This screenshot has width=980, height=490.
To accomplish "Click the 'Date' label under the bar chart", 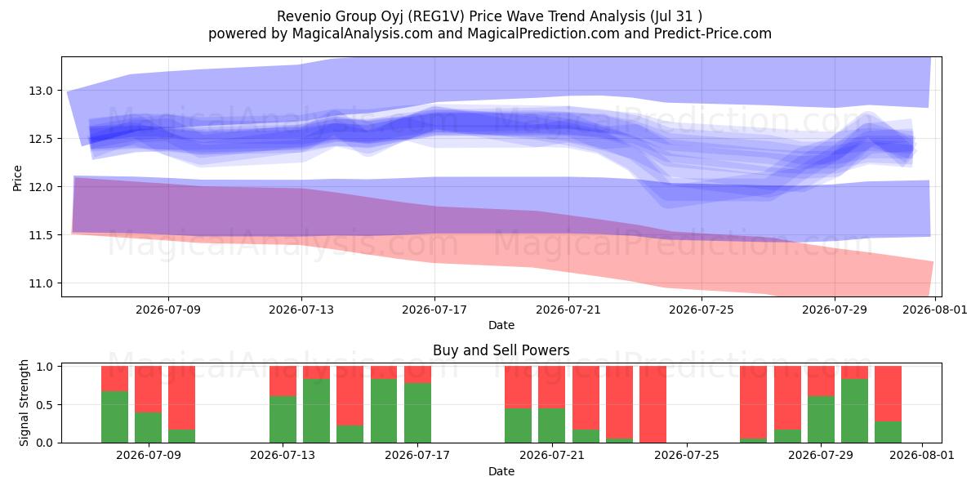I will coord(501,471).
